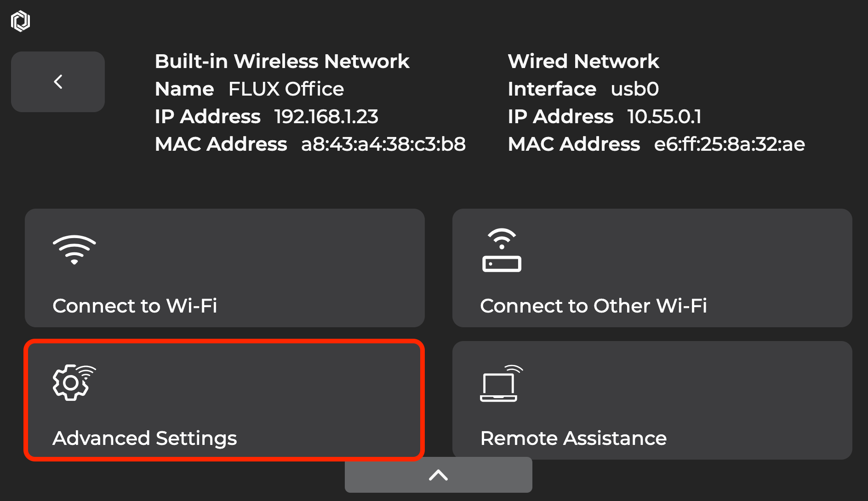Tap the gear with Wi-Fi icon
The height and width of the screenshot is (501, 868).
pos(74,382)
